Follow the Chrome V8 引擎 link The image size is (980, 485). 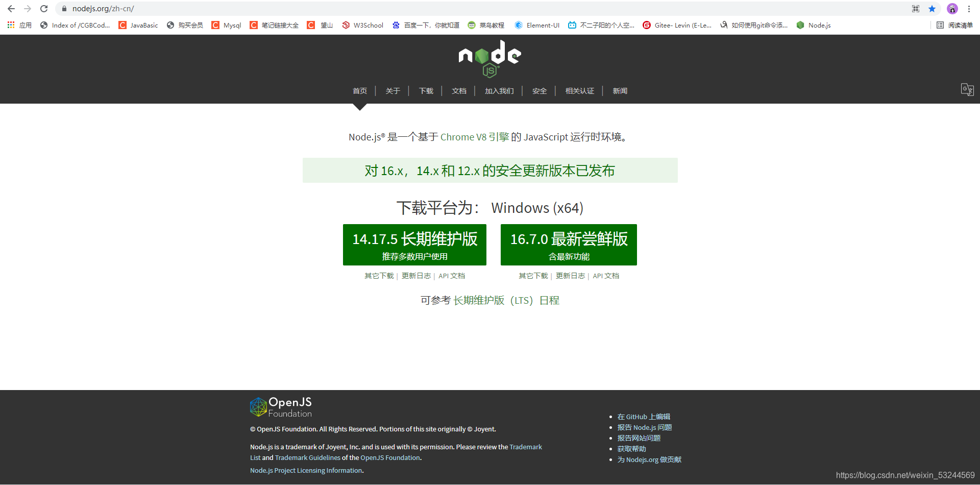coord(475,137)
